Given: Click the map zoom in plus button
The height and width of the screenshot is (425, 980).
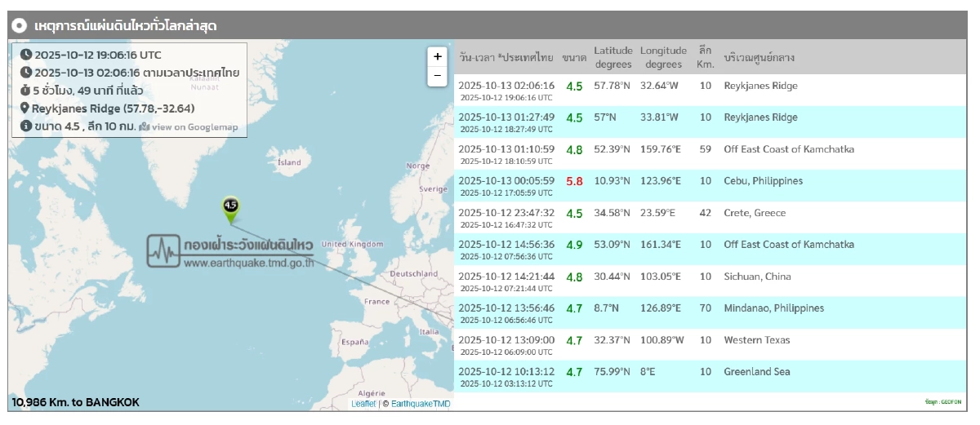Looking at the screenshot, I should tap(438, 56).
